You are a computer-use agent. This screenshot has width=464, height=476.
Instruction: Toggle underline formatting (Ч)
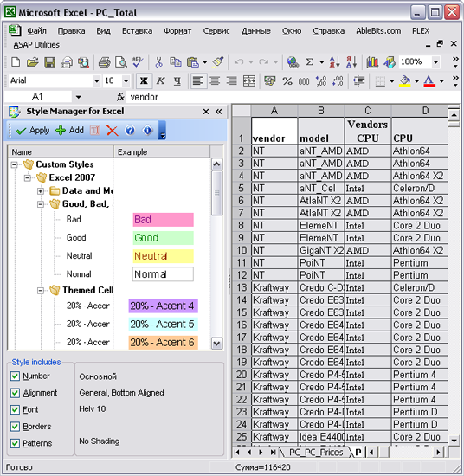177,81
